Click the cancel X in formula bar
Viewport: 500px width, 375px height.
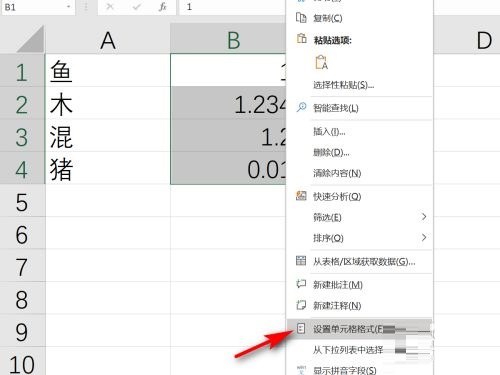110,7
